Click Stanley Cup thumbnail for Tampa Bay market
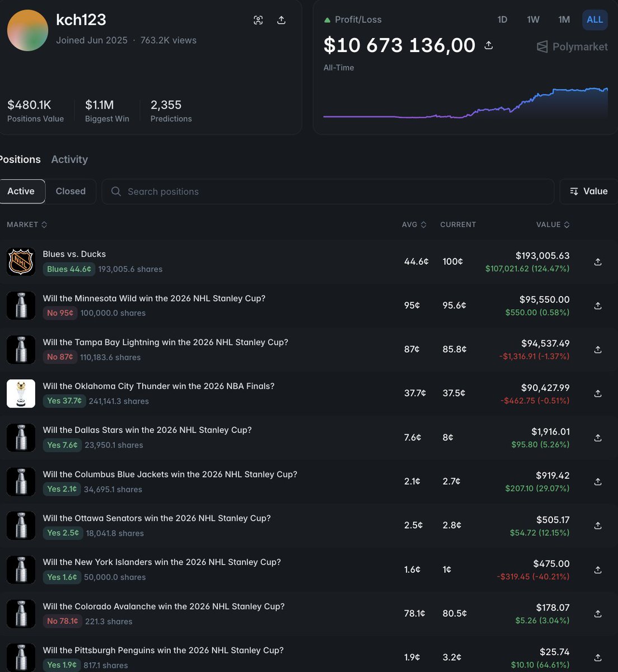 21,349
